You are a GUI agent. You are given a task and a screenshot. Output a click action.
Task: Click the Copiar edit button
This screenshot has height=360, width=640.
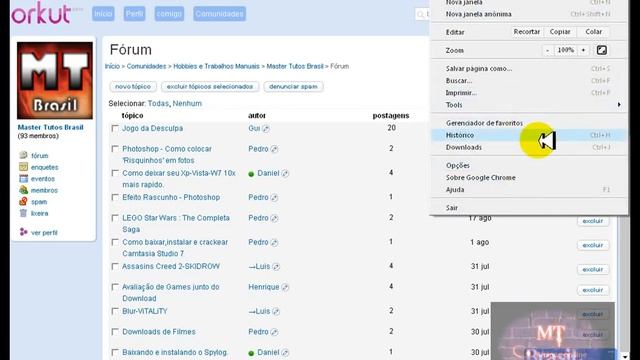[x=560, y=31]
